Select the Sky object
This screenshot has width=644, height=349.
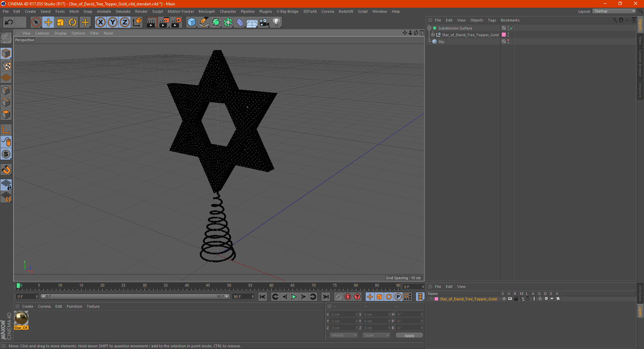[441, 42]
